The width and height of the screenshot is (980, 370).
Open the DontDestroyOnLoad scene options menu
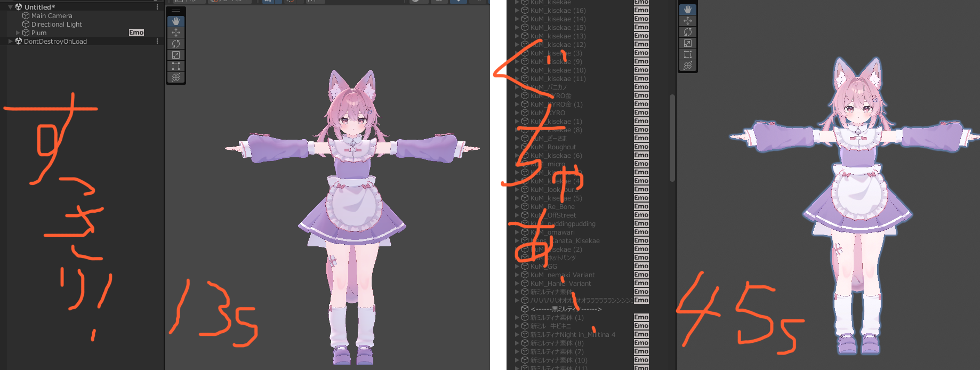tap(157, 41)
